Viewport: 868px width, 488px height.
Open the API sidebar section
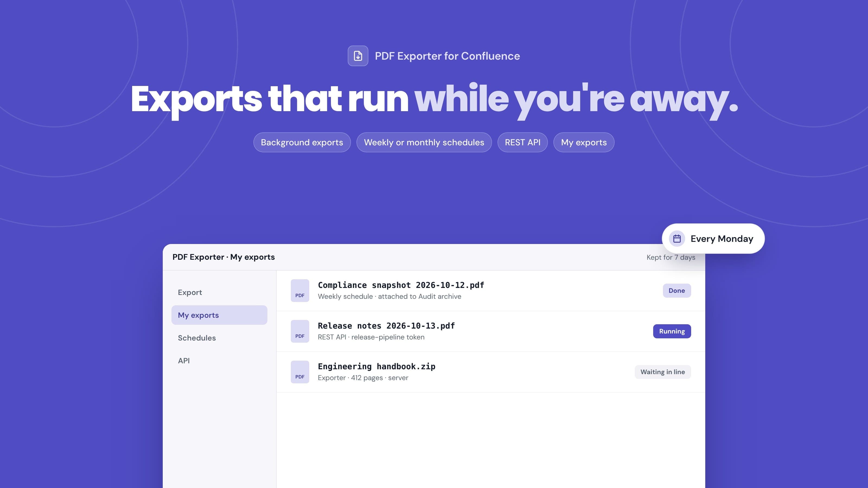(x=219, y=361)
